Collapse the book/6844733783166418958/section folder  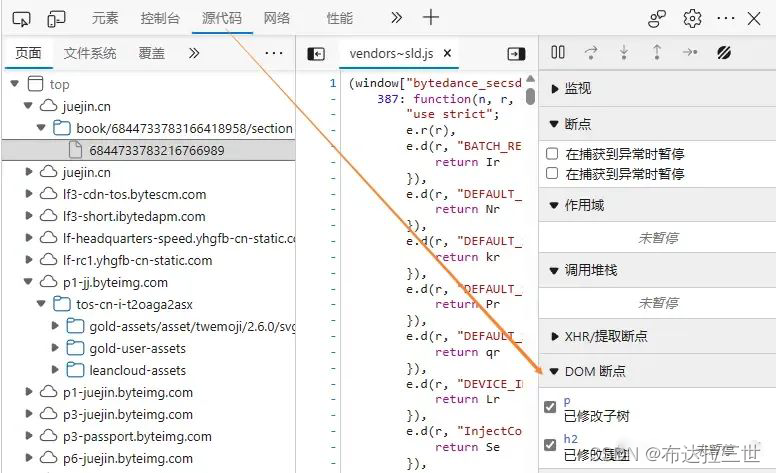42,128
